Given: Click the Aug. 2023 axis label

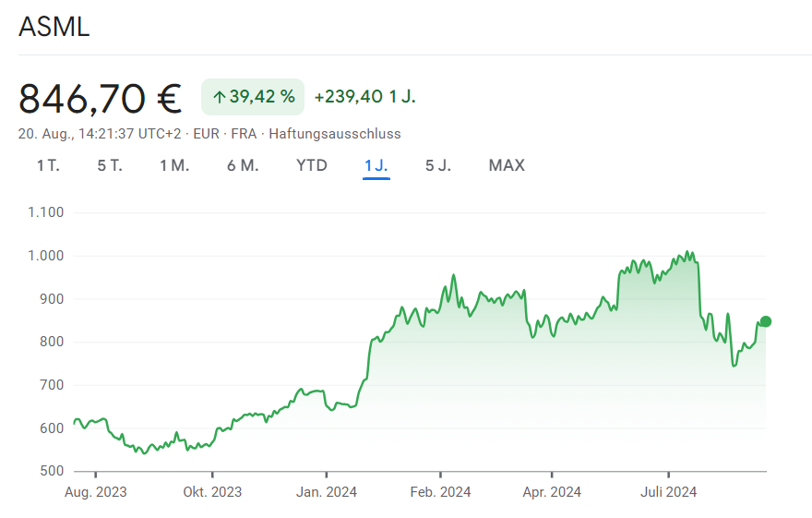Looking at the screenshot, I should [96, 492].
